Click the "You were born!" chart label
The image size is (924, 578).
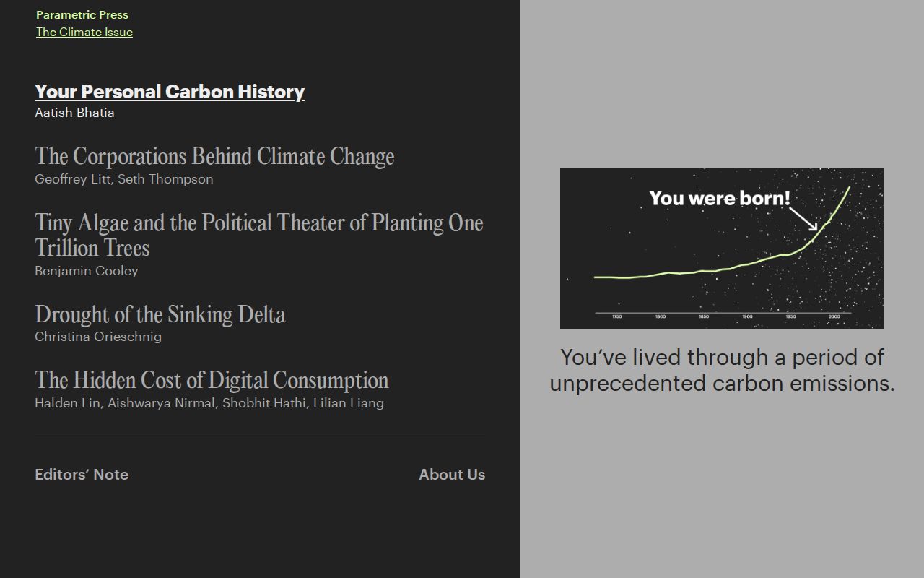coord(719,198)
